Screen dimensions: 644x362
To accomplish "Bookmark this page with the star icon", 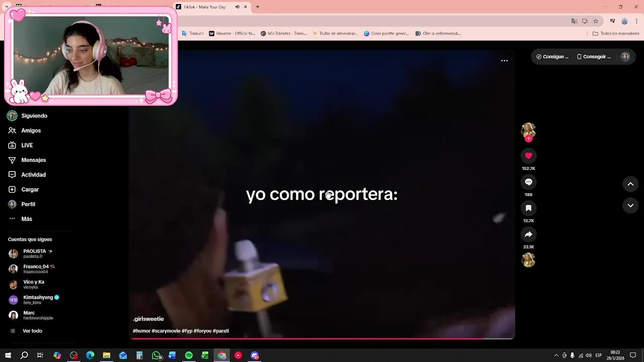I will 596,21.
